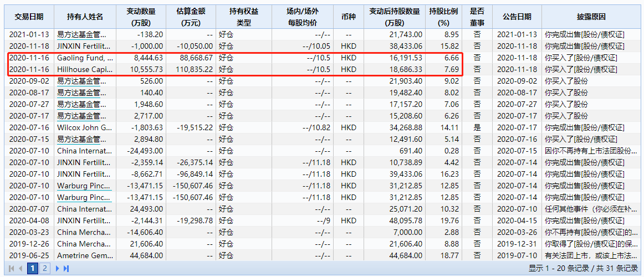Click the 2020-04-15 announcement date cell
The width and height of the screenshot is (644, 277).
517,220
